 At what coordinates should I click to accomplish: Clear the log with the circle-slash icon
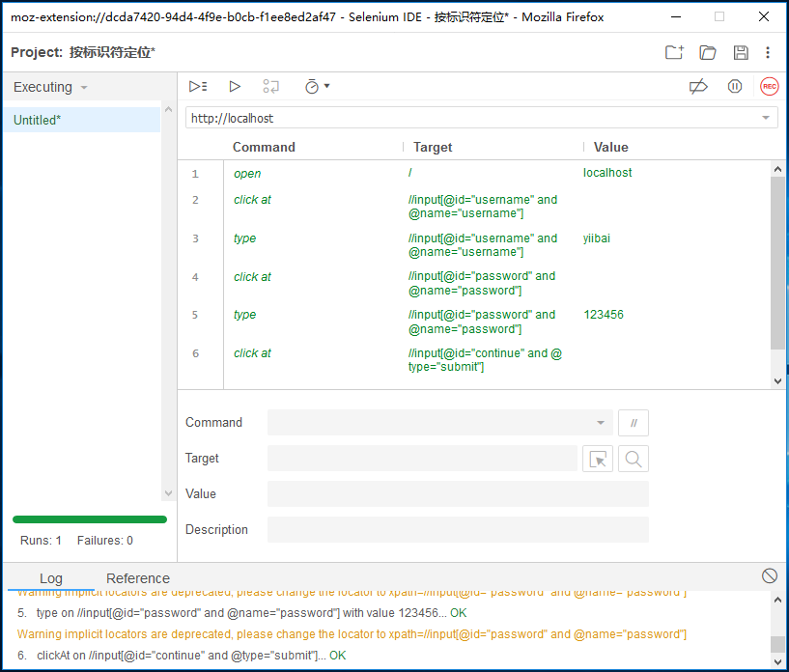pos(770,575)
